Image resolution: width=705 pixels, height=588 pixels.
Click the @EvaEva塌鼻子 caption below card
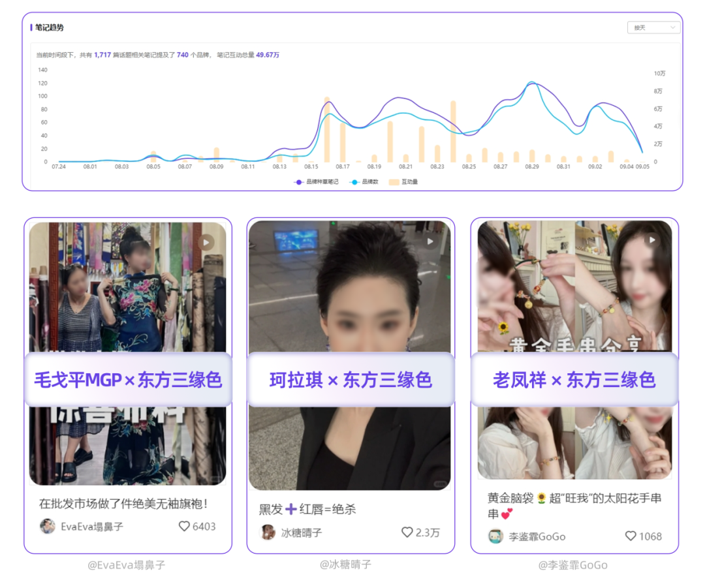127,565
